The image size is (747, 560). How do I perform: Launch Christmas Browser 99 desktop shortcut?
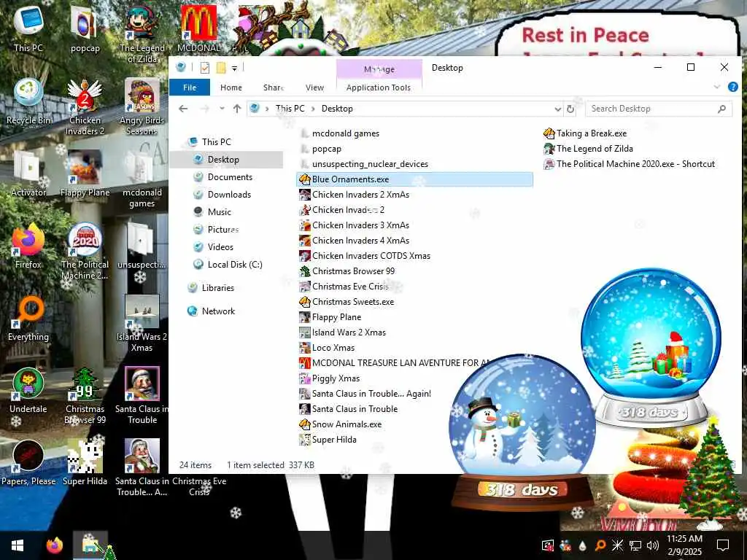click(85, 396)
